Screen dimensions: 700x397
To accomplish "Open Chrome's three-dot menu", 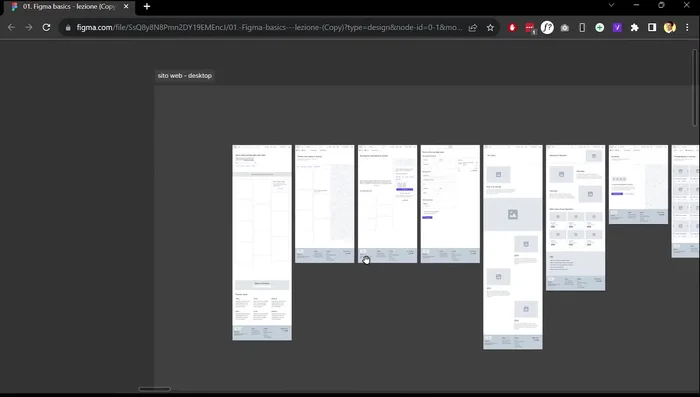I will (x=687, y=28).
